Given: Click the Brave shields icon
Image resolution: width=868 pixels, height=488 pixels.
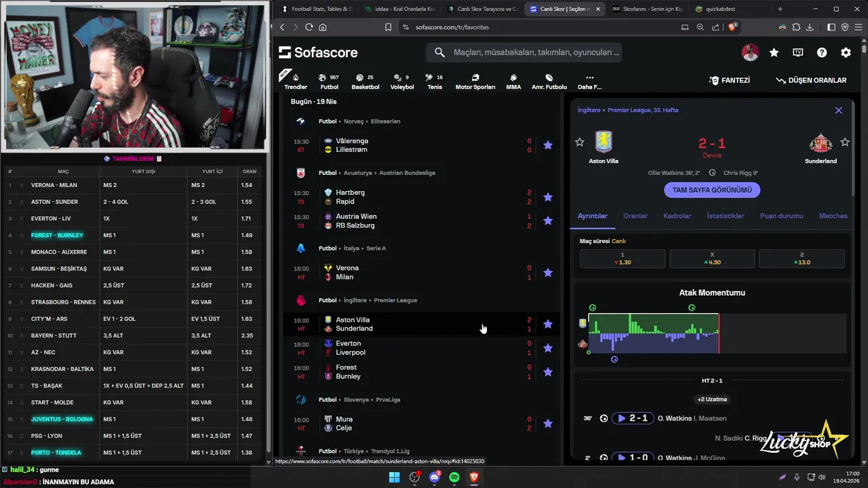Looking at the screenshot, I should point(732,27).
